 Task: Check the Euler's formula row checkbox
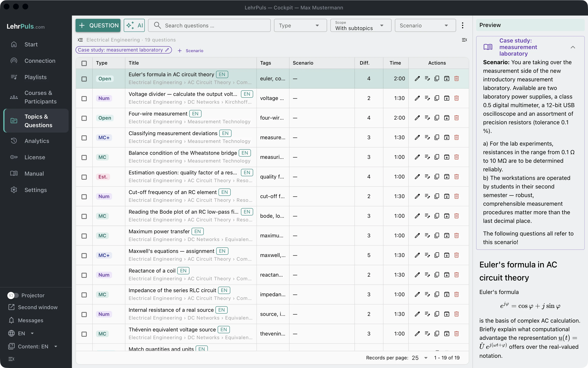click(x=84, y=79)
